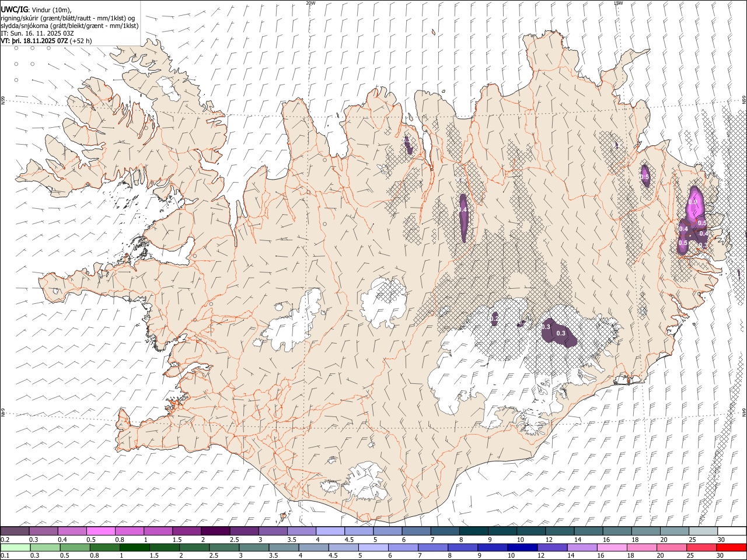Select the dark teal swatch at 8 in the upper legend
Viewport: 747px width, 560px height.
point(473,531)
